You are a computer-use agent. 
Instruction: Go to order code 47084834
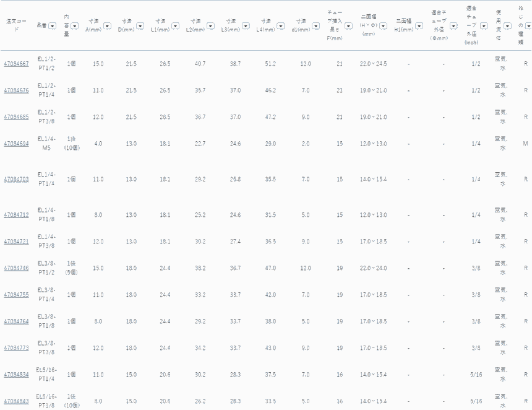tap(16, 375)
